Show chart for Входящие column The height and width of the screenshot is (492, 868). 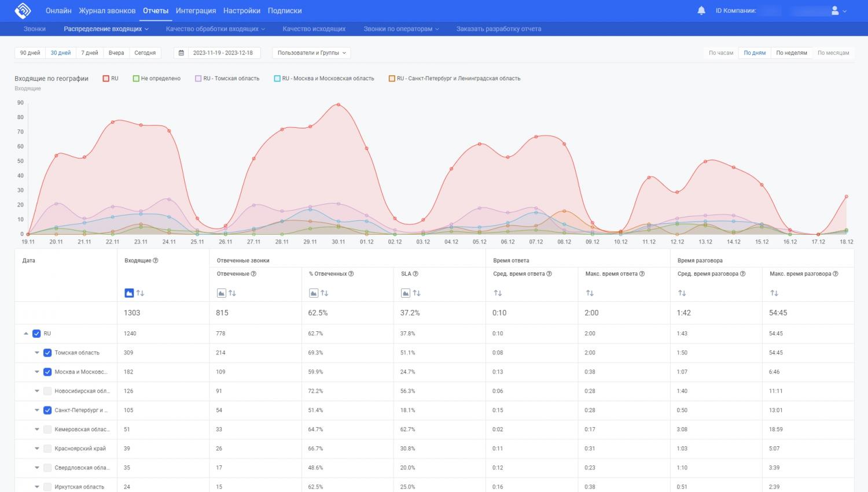[x=129, y=293]
